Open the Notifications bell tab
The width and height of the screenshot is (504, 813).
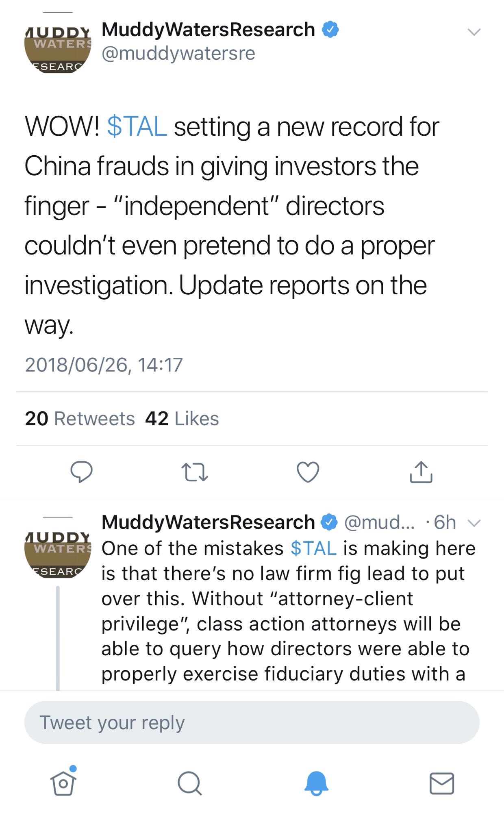point(316,783)
